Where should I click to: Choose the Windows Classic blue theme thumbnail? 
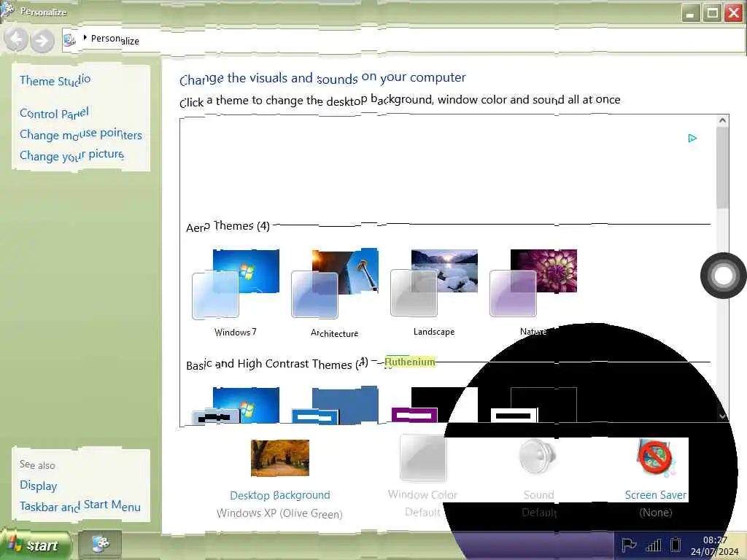(x=335, y=405)
